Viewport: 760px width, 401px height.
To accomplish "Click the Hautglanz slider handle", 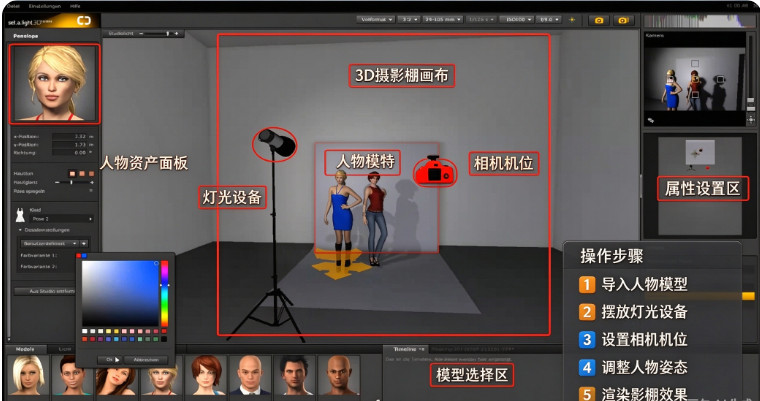I will point(71,182).
